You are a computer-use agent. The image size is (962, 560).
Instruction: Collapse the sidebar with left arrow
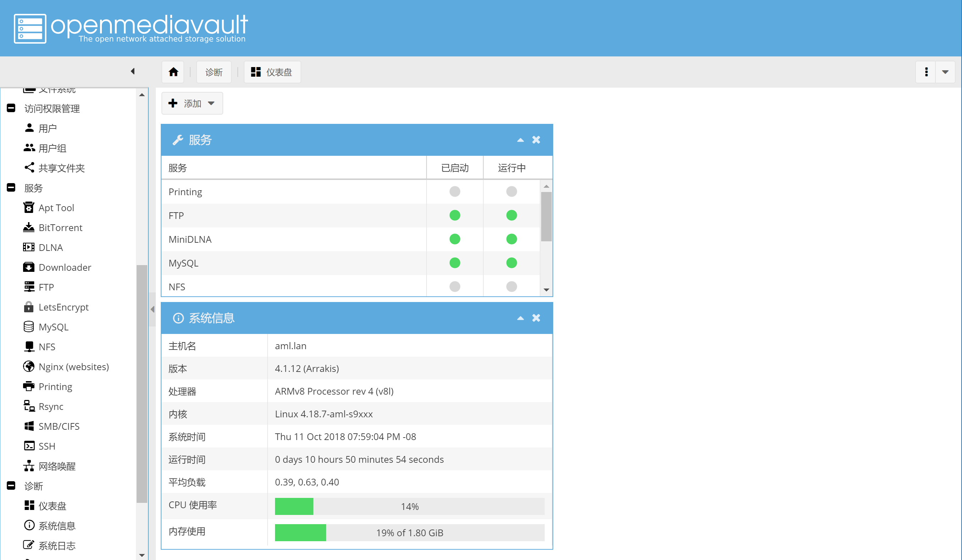coord(133,71)
